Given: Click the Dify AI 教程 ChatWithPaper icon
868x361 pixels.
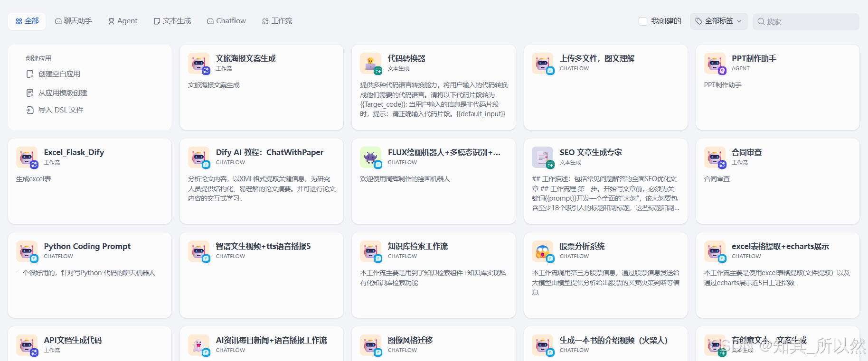Looking at the screenshot, I should [198, 157].
